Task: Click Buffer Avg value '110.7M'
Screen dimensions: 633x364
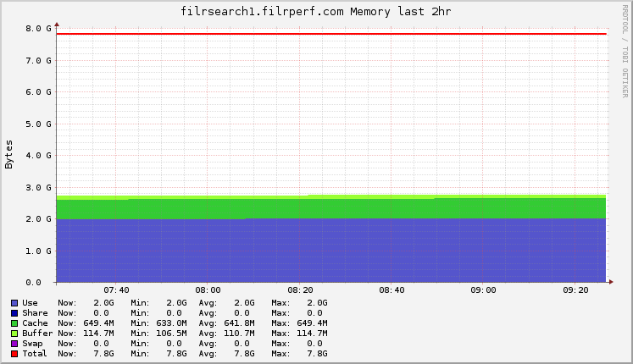Action: 240,334
